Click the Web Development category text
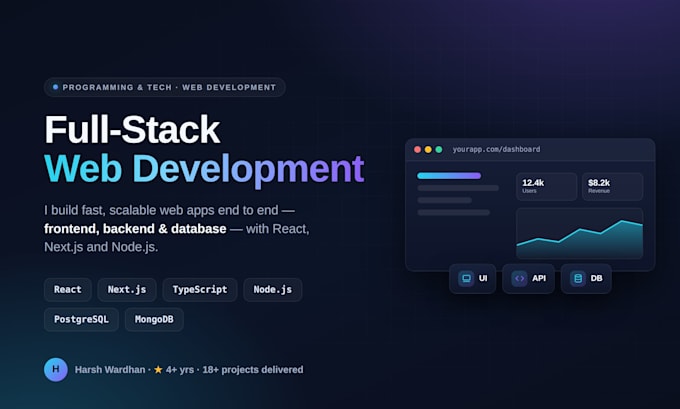This screenshot has width=680, height=409. coord(229,87)
